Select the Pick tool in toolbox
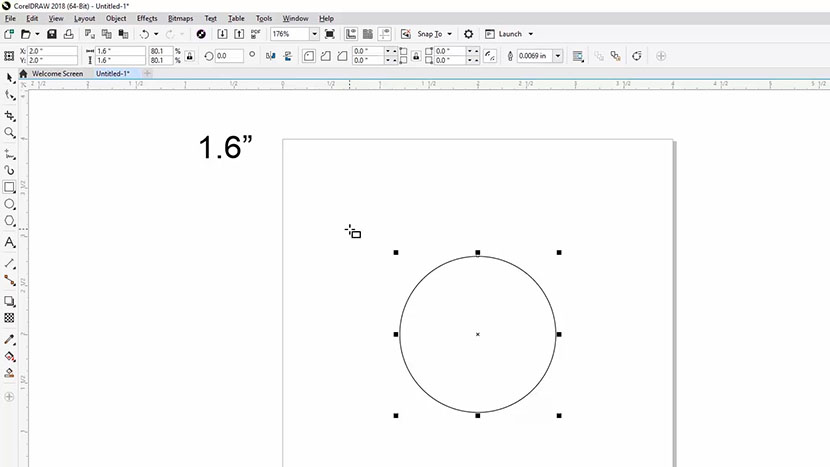The image size is (830, 467). tap(10, 77)
